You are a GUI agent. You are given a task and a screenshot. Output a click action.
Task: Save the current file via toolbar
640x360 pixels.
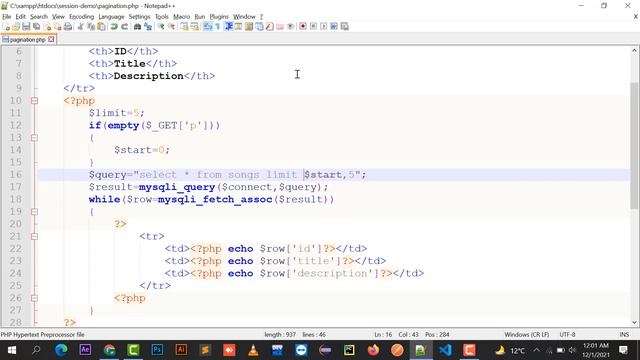tap(26, 27)
